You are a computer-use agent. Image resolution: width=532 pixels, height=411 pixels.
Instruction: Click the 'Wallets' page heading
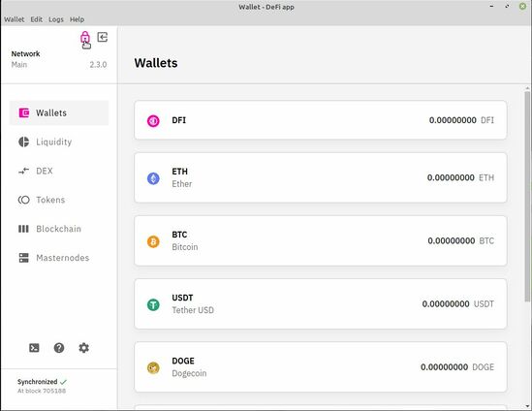pyautogui.click(x=156, y=63)
